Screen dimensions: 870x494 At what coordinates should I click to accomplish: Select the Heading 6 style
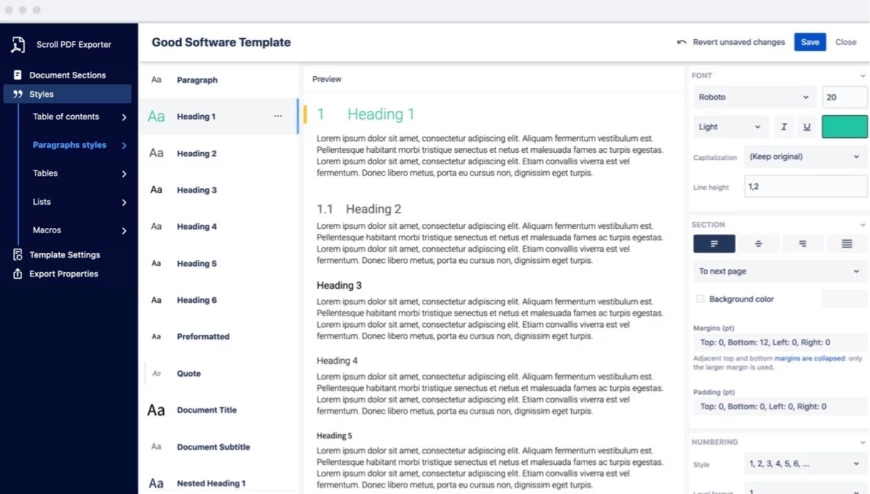[219, 300]
